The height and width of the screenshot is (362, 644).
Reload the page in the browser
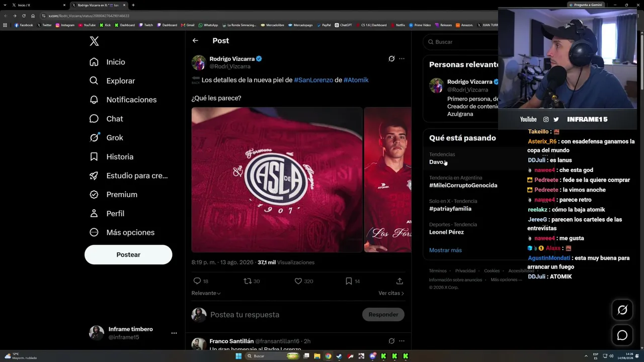click(x=24, y=16)
